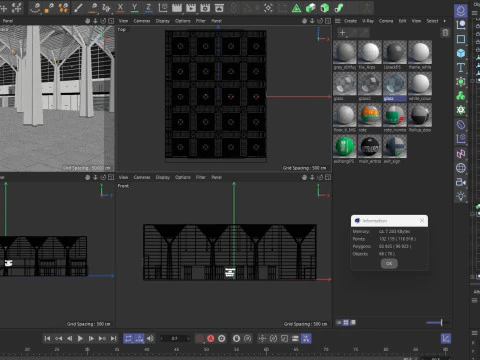This screenshot has width=480, height=360.
Task: Open Display menu in Front viewport
Action: [163, 177]
